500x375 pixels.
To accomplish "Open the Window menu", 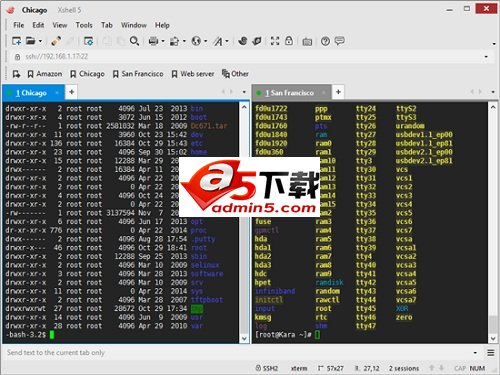I will [134, 25].
